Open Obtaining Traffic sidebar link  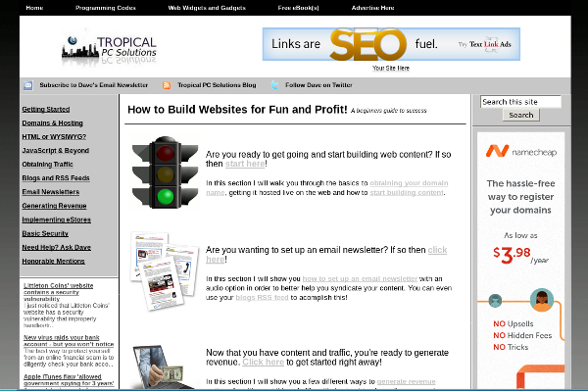tap(47, 165)
